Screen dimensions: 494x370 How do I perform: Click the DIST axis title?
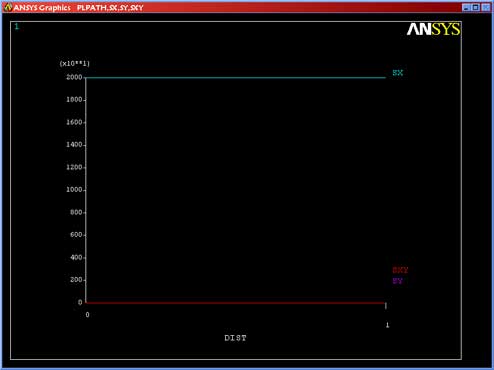point(235,338)
